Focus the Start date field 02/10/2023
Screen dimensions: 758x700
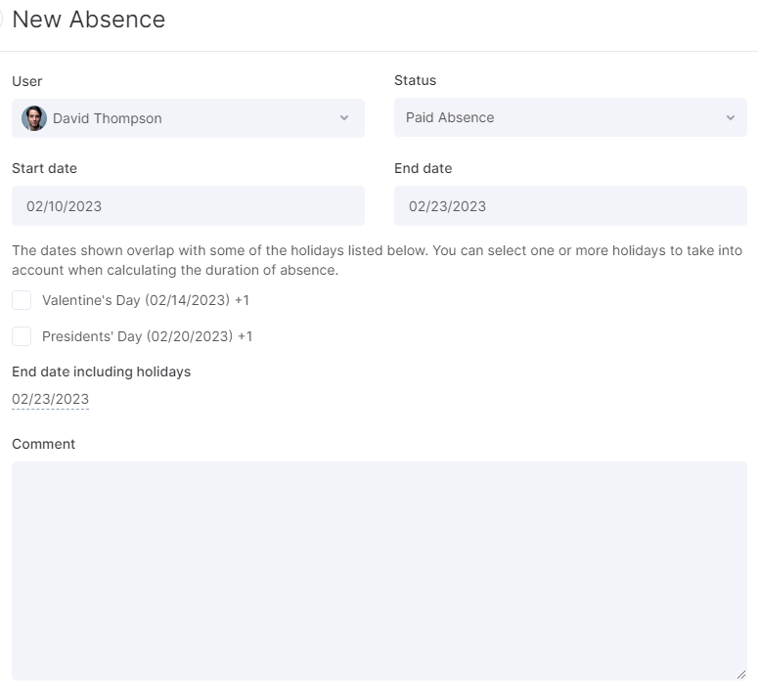point(188,206)
